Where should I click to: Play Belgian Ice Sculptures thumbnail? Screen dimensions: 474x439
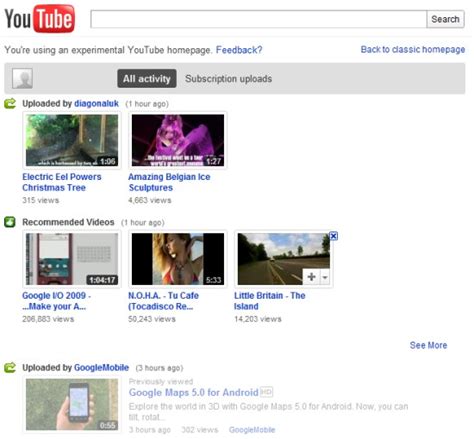pos(178,140)
